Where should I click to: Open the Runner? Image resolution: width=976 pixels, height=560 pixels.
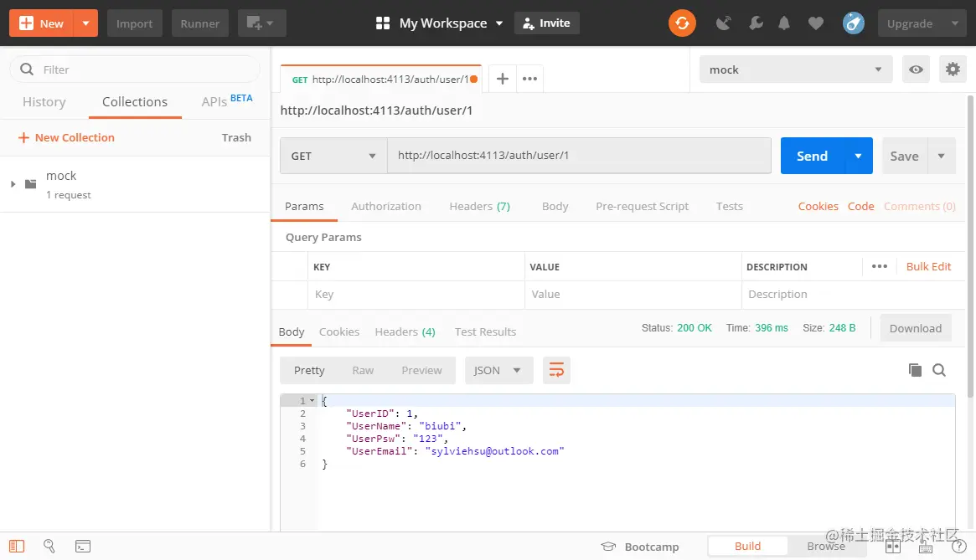coord(199,23)
